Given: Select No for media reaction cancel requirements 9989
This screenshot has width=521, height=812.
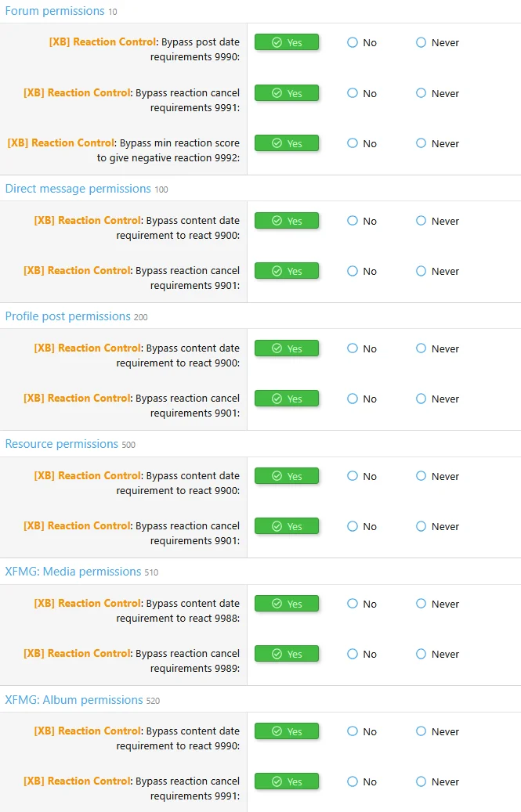Looking at the screenshot, I should (353, 654).
